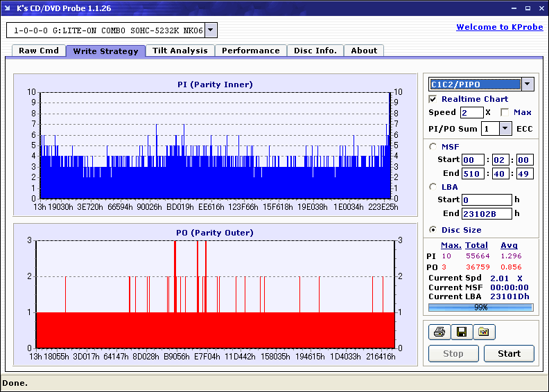Click the print chart icon
The height and width of the screenshot is (392, 549).
(439, 332)
